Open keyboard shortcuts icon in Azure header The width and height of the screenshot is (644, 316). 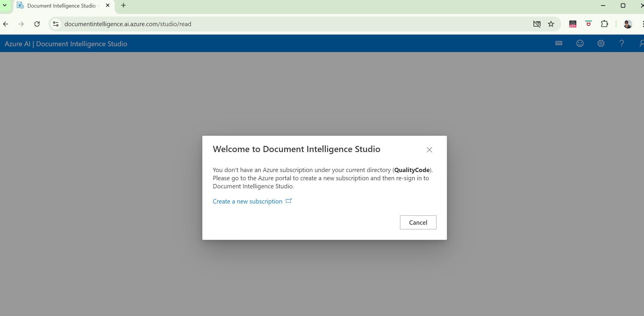pos(559,43)
